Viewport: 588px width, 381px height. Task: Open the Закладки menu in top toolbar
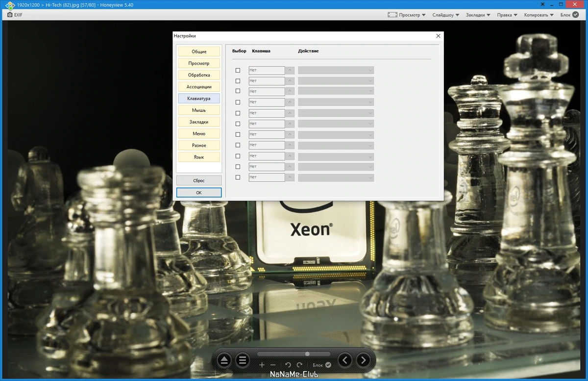click(x=478, y=15)
